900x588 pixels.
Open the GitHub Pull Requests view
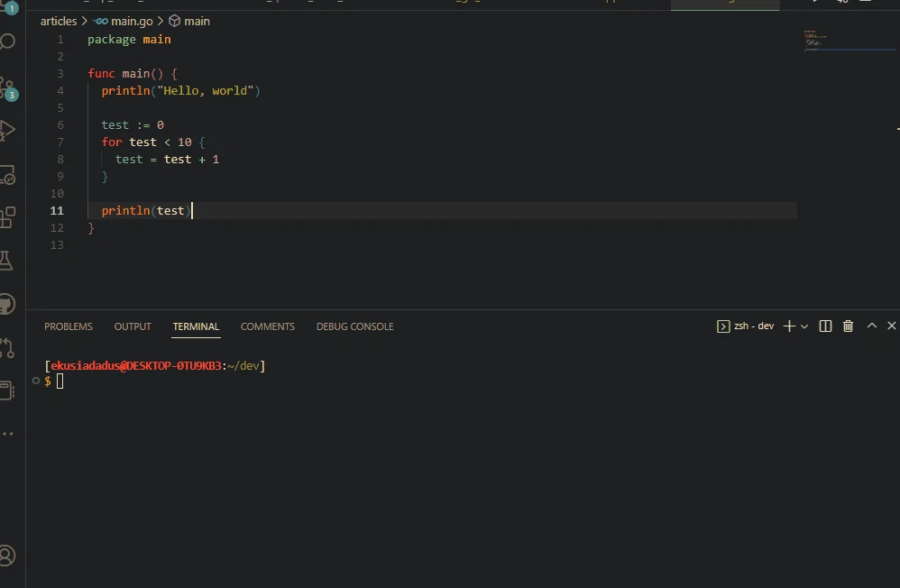click(7, 347)
